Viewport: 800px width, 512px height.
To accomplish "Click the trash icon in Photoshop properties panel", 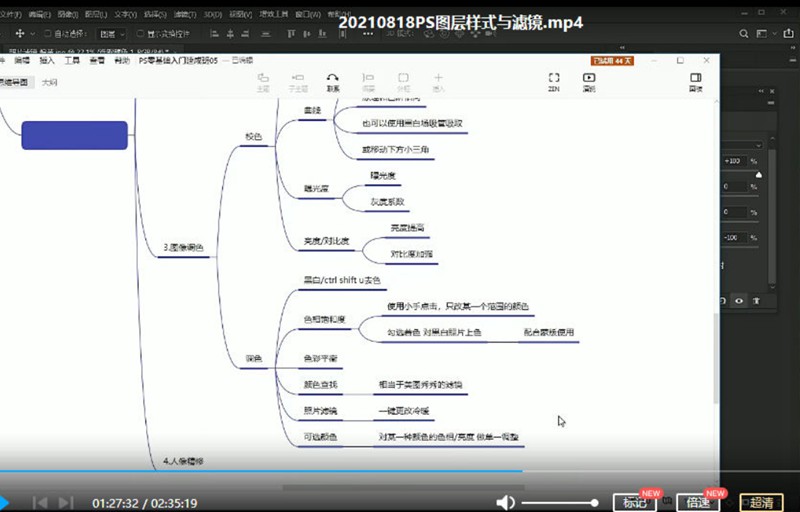I will (756, 301).
